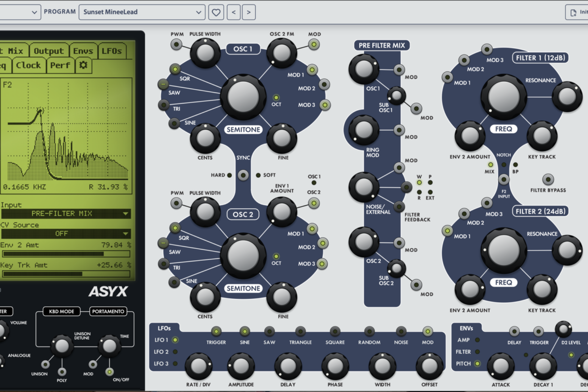Click OSC 1 OCT button
Image resolution: width=588 pixels, height=392 pixels.
tap(276, 98)
